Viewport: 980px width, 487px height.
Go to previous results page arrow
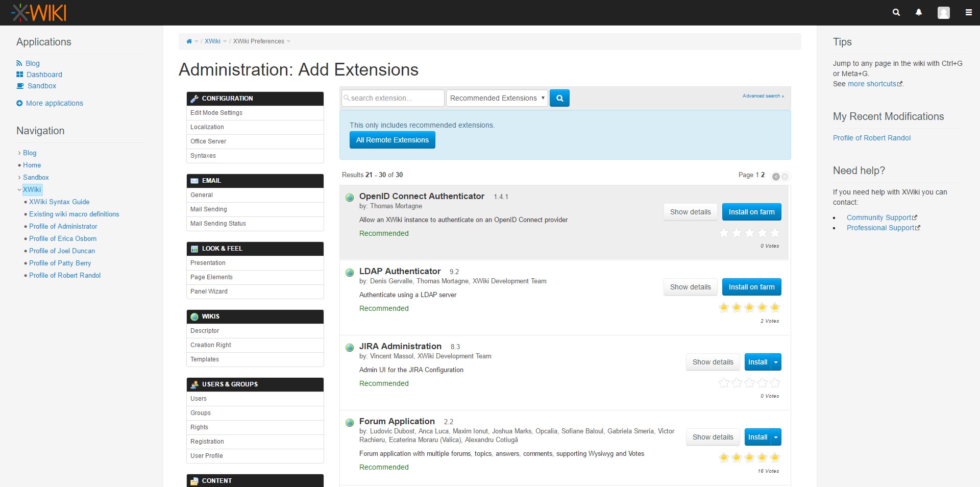776,177
